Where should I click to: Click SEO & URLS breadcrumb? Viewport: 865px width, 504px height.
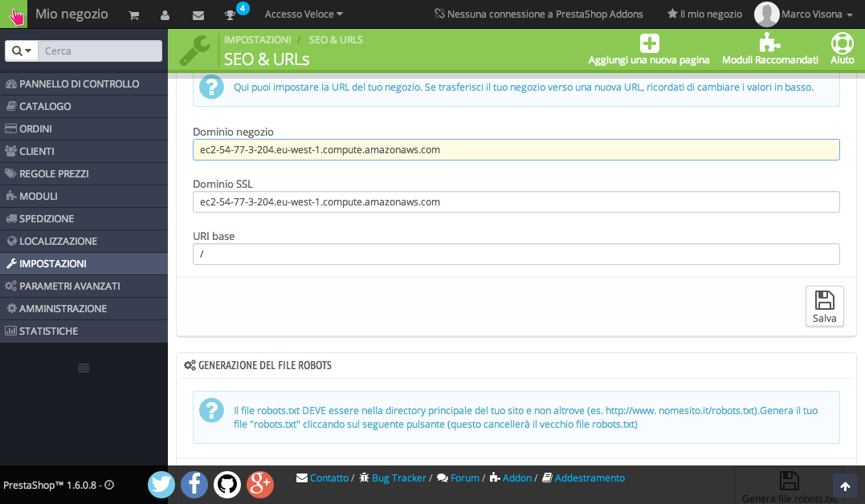pyautogui.click(x=336, y=39)
